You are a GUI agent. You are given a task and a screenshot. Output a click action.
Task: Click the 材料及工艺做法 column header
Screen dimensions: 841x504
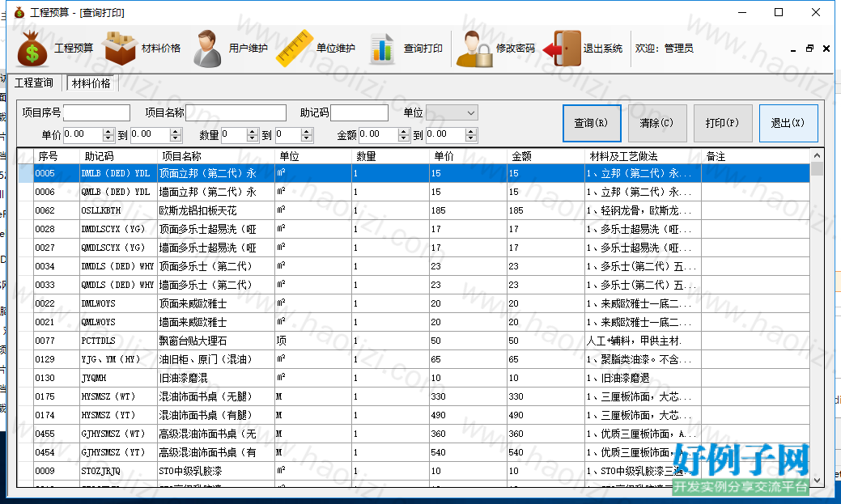coord(643,156)
